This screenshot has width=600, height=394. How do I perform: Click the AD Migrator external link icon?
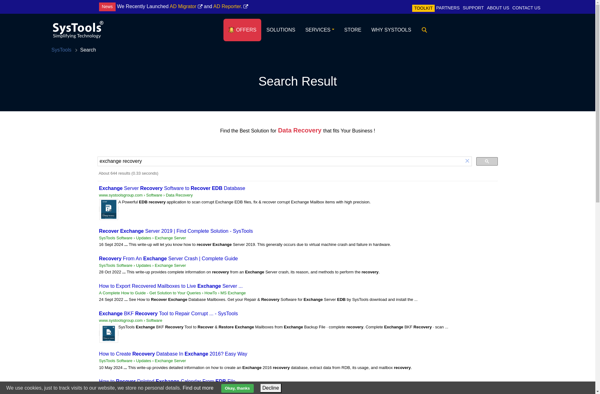[200, 6]
